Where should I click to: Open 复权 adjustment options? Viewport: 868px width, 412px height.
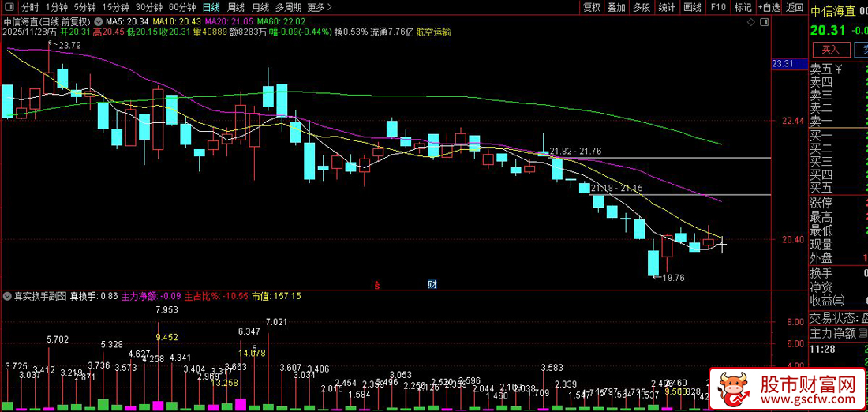592,7
